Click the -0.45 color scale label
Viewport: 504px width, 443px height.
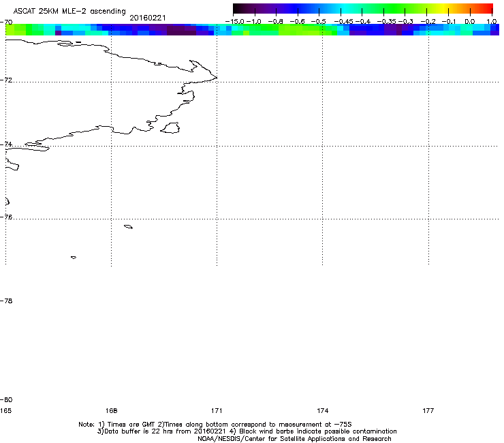[343, 22]
